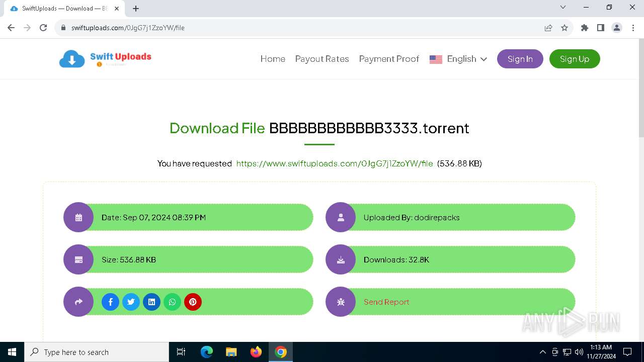
Task: Share file via WhatsApp icon
Action: (x=172, y=302)
